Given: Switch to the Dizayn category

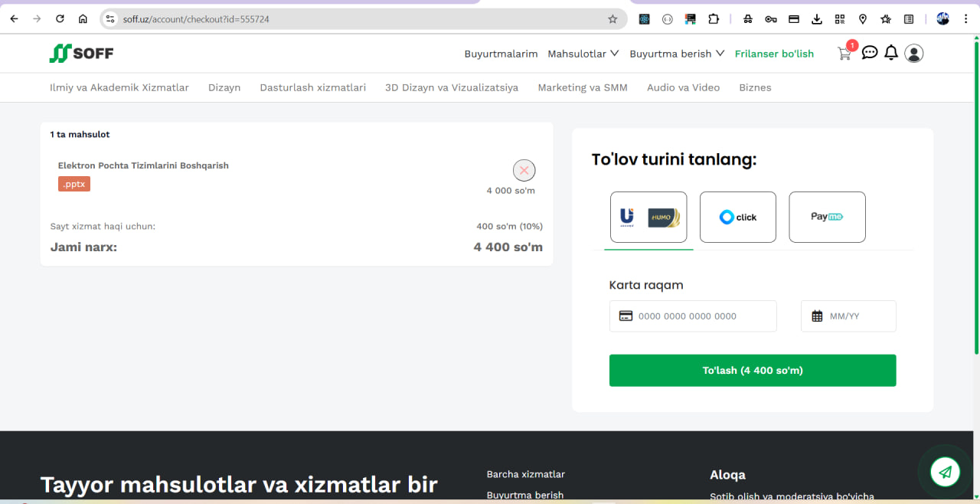Looking at the screenshot, I should (224, 87).
